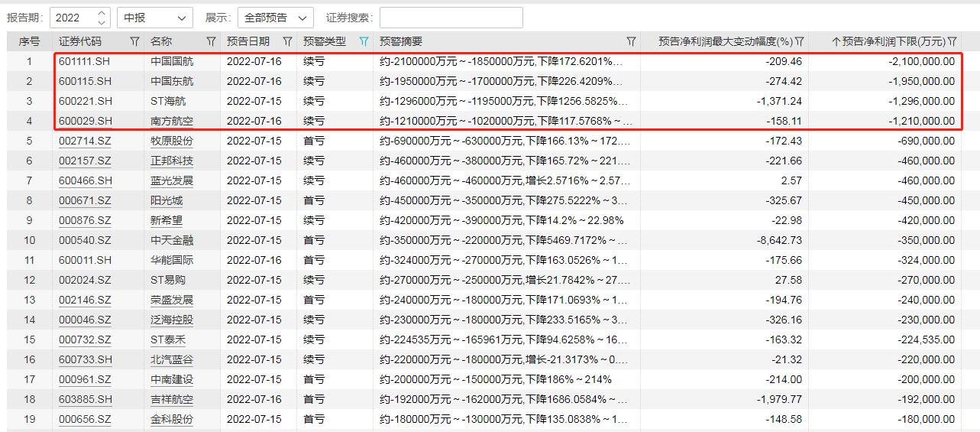Open stock code link 600029.SH
This screenshot has width=980, height=432.
pos(85,121)
